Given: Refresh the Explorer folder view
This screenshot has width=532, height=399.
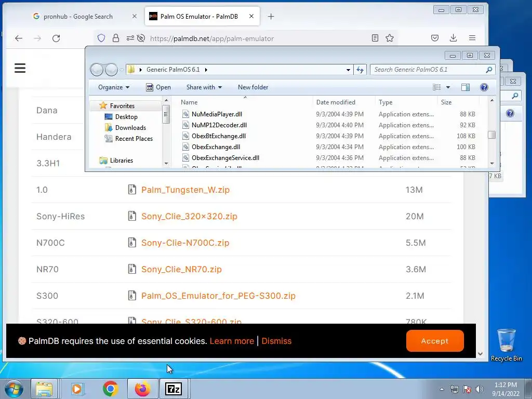Looking at the screenshot, I should [x=360, y=70].
